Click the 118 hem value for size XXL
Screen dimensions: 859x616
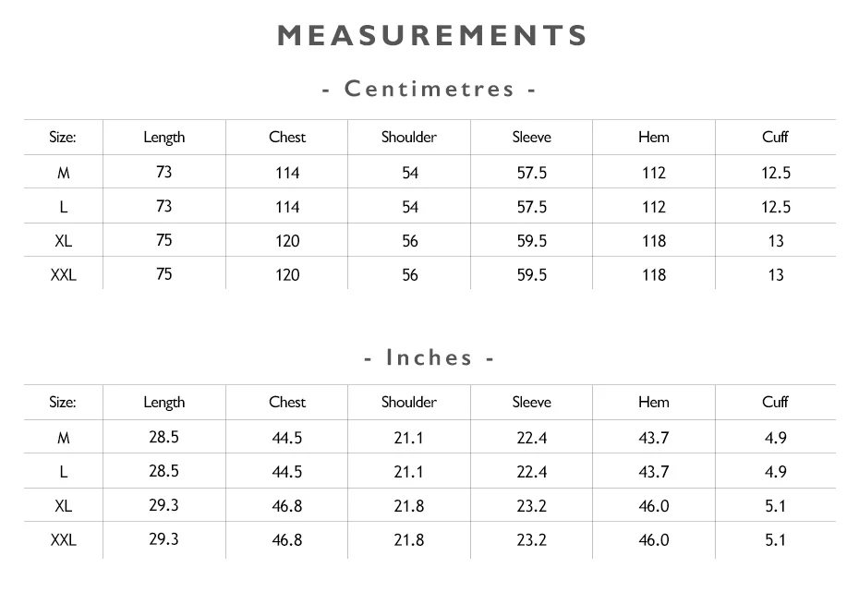654,275
